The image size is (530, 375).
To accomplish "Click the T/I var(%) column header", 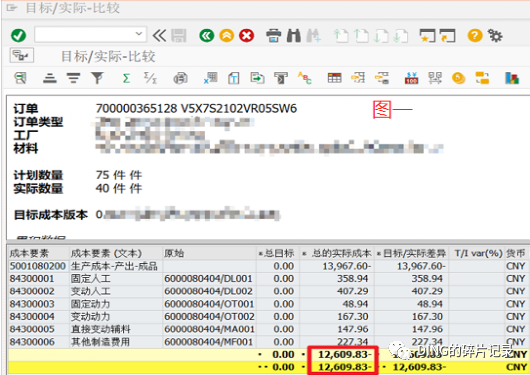I will (478, 253).
